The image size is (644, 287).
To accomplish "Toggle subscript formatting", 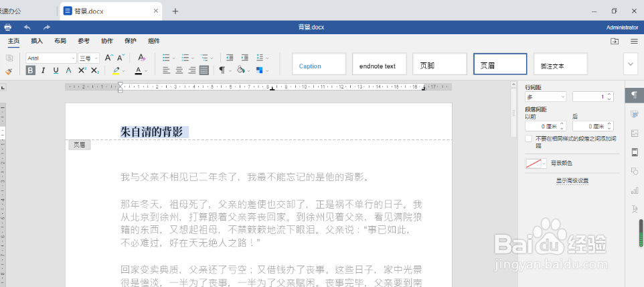I will pyautogui.click(x=95, y=70).
